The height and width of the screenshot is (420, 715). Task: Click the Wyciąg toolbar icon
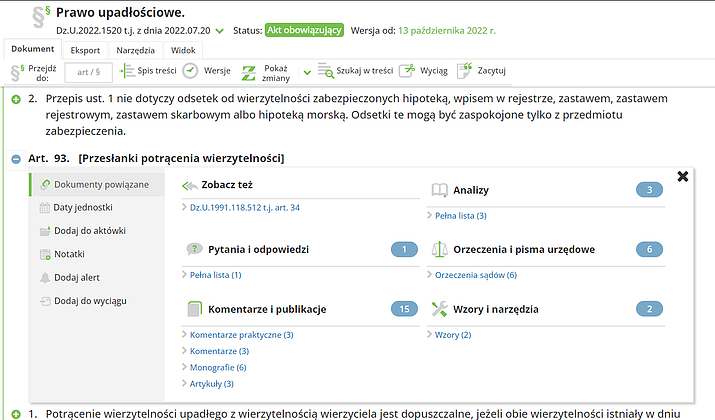click(x=406, y=71)
